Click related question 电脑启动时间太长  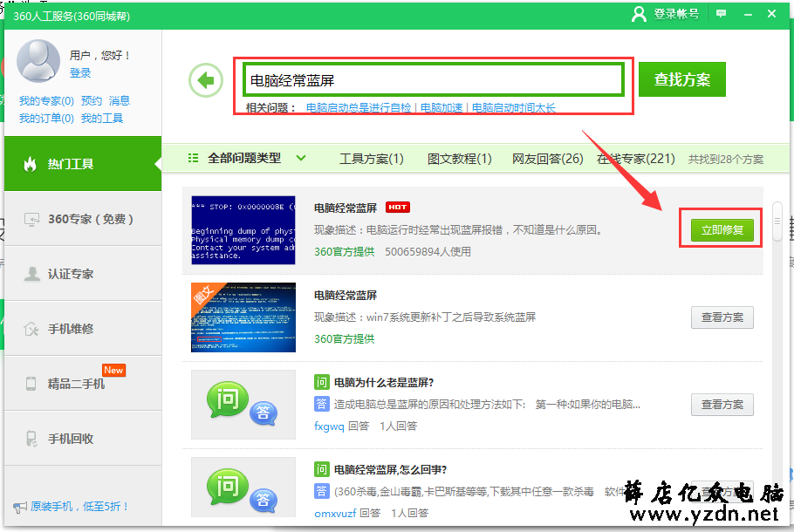tap(513, 108)
